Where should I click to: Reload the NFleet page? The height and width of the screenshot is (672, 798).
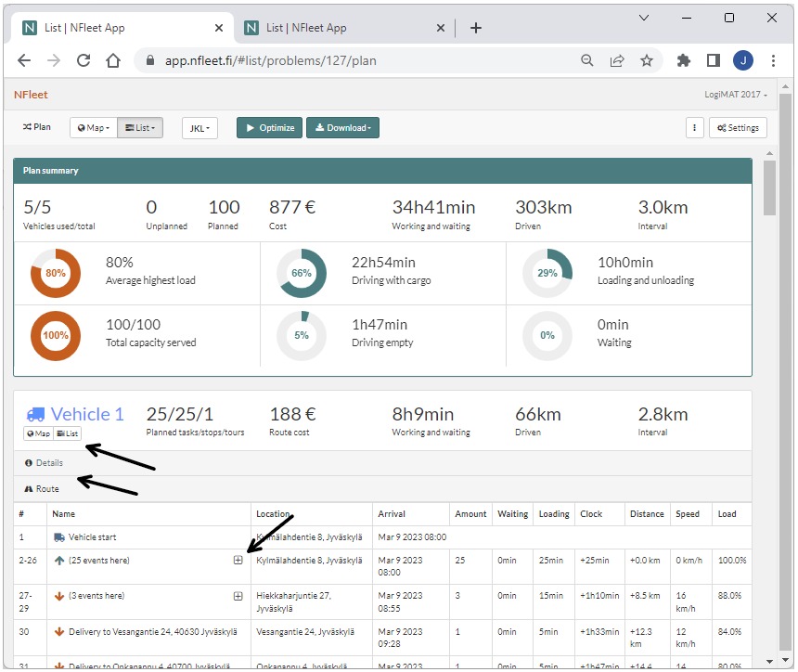click(x=84, y=60)
